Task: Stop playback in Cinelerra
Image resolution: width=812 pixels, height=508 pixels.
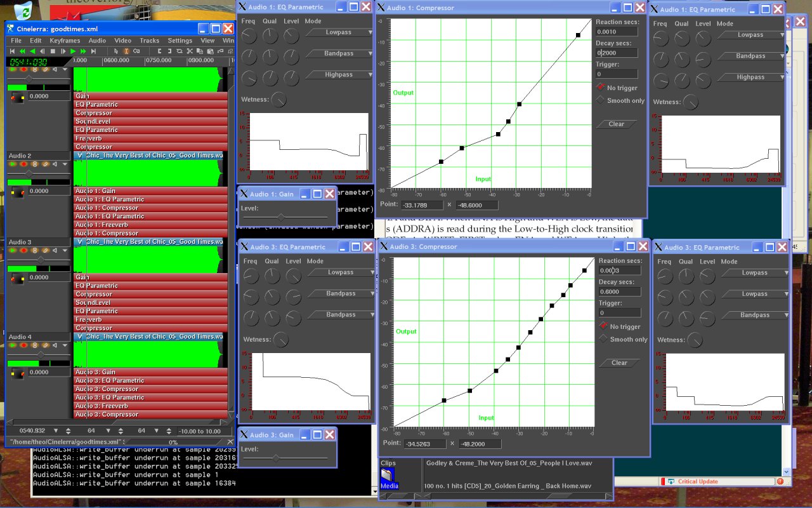Action: point(53,51)
